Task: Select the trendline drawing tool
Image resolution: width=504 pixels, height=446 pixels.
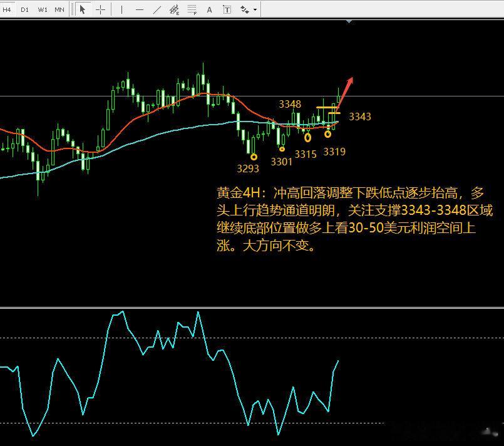Action: pyautogui.click(x=157, y=9)
